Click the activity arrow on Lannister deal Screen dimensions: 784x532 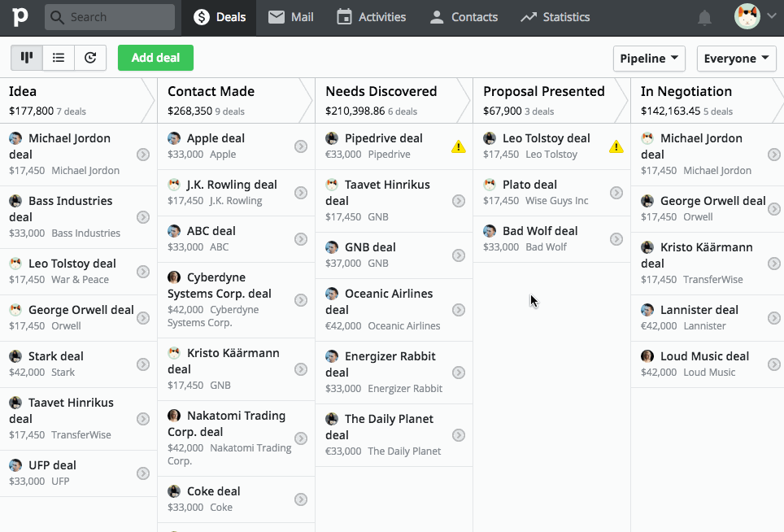point(774,318)
